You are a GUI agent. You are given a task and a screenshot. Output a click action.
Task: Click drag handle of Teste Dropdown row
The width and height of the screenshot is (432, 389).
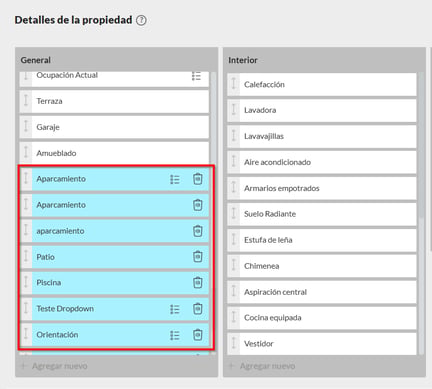pos(26,309)
